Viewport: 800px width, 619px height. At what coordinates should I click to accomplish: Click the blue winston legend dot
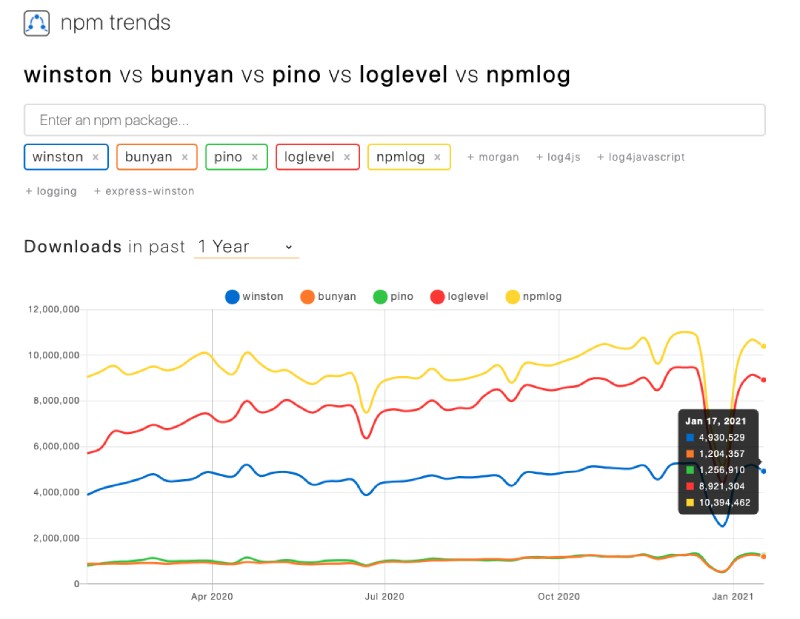[x=232, y=296]
